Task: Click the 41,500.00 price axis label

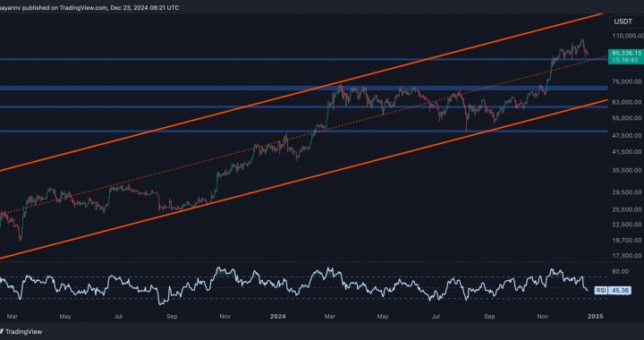Action: (626, 152)
